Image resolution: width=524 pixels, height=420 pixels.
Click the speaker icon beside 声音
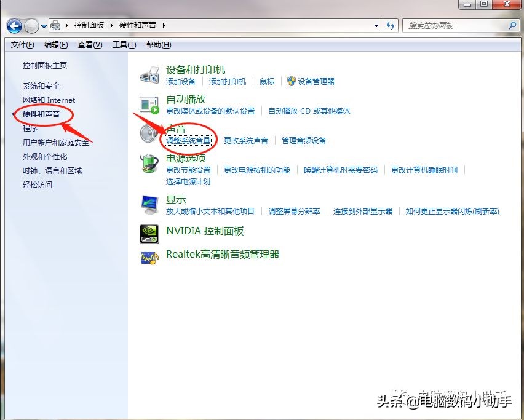(148, 134)
